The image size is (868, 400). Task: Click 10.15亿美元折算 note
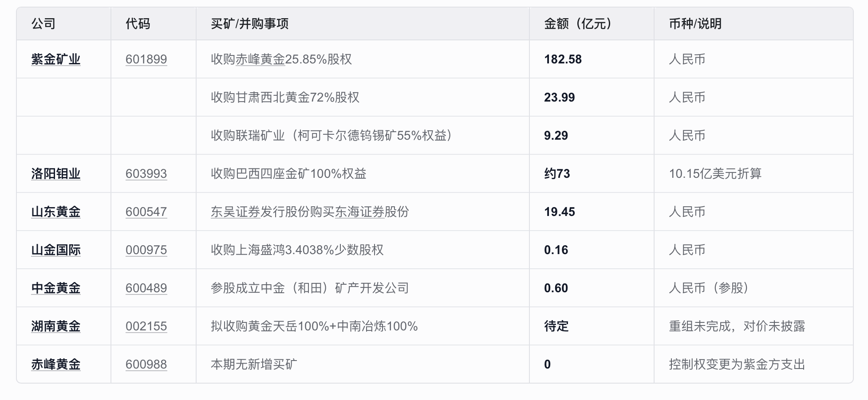(x=715, y=174)
